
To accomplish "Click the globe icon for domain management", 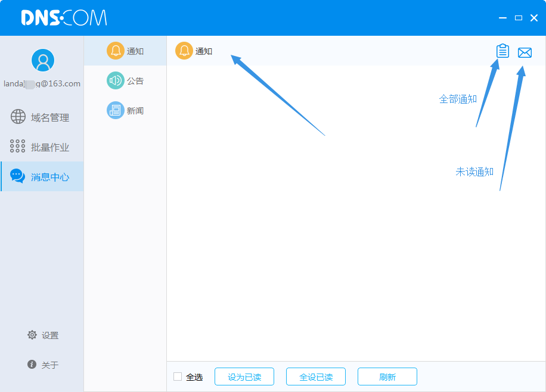I will 18,117.
